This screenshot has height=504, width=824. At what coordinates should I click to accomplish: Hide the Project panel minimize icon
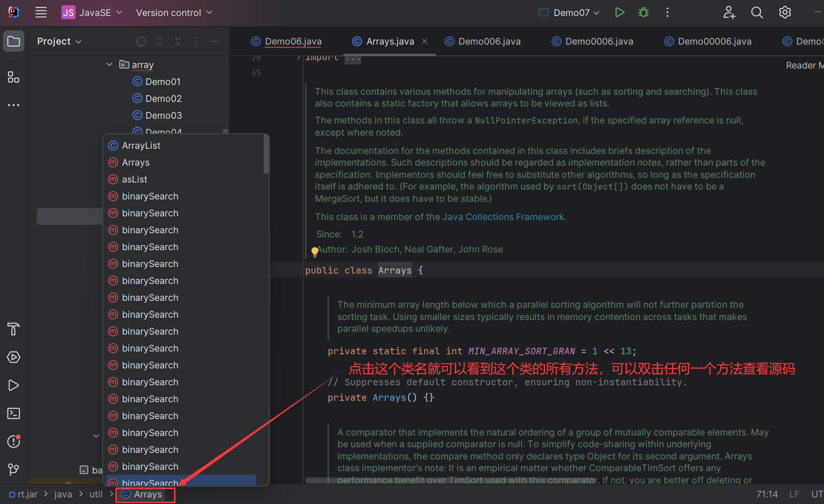click(x=214, y=41)
